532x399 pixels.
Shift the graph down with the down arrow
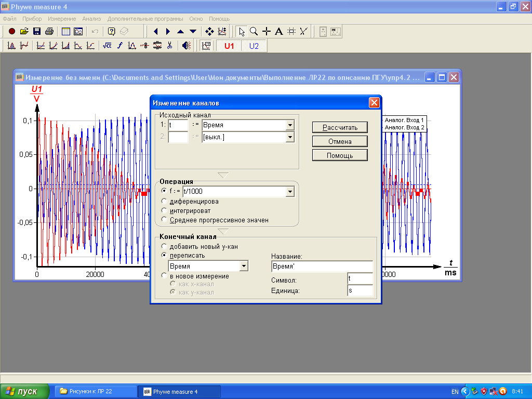pyautogui.click(x=193, y=32)
